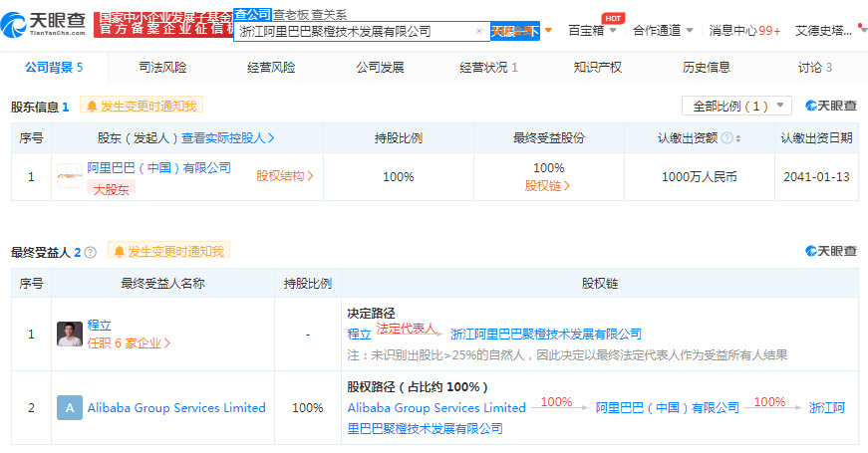Switch to the 历史信息 tab
Viewport: 868px width, 453px height.
click(706, 68)
